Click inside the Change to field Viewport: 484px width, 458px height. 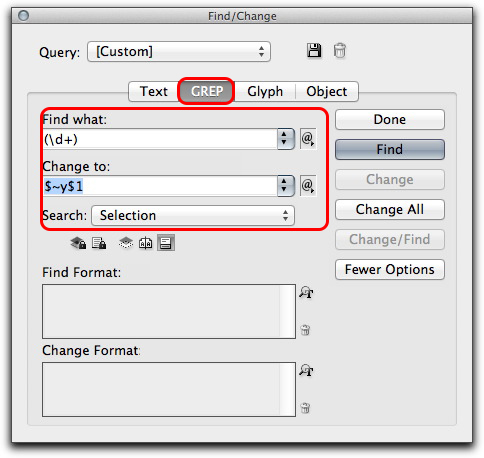point(160,186)
